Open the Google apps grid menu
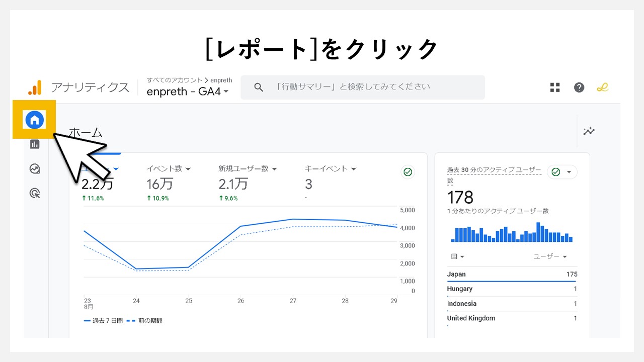 [554, 87]
